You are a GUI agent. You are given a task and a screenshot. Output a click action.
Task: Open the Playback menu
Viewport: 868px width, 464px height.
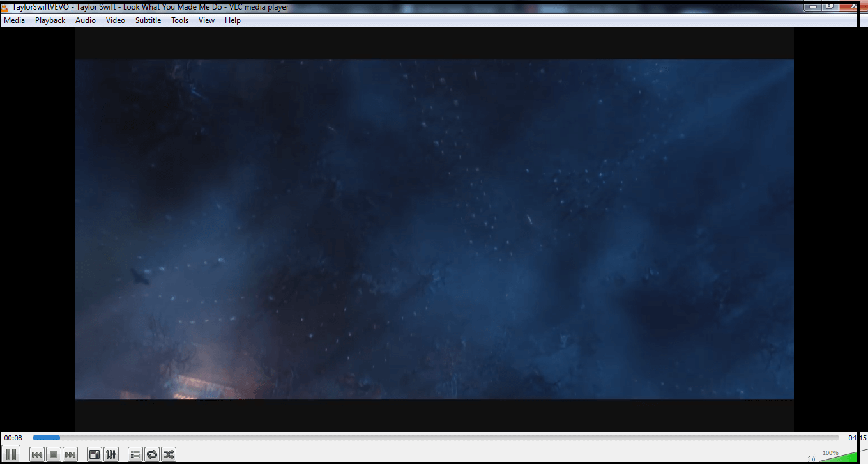tap(50, 20)
